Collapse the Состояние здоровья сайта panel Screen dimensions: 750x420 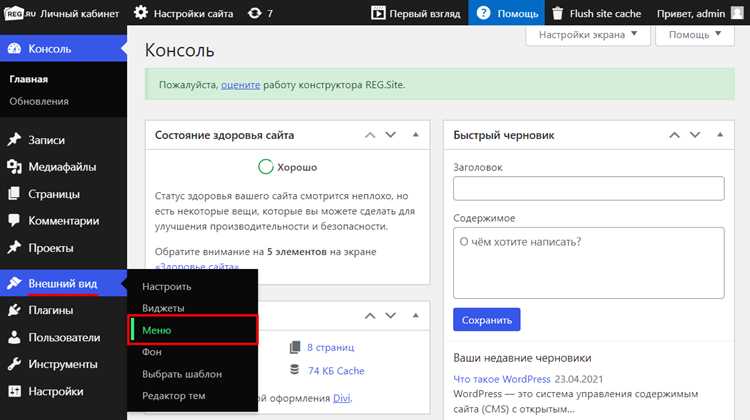[416, 135]
